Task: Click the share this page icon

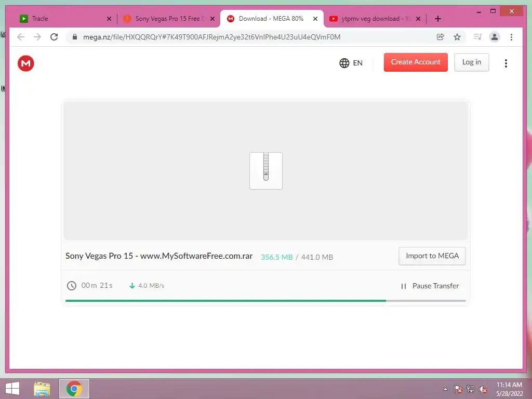Action: tap(441, 37)
